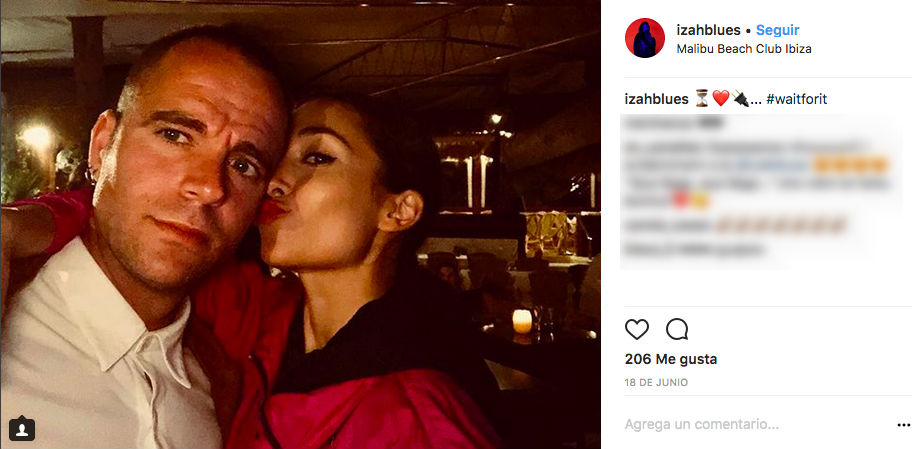Open the #waitforit hashtag

tap(796, 99)
